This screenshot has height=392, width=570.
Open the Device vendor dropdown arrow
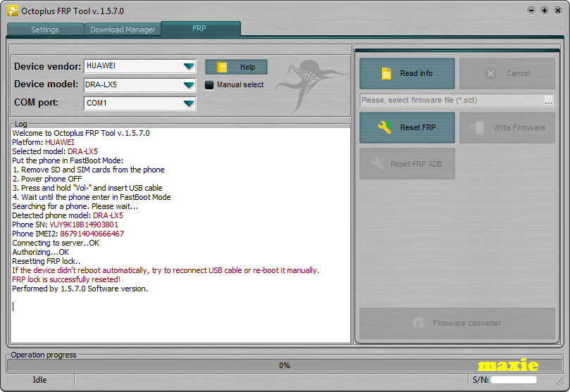(189, 66)
